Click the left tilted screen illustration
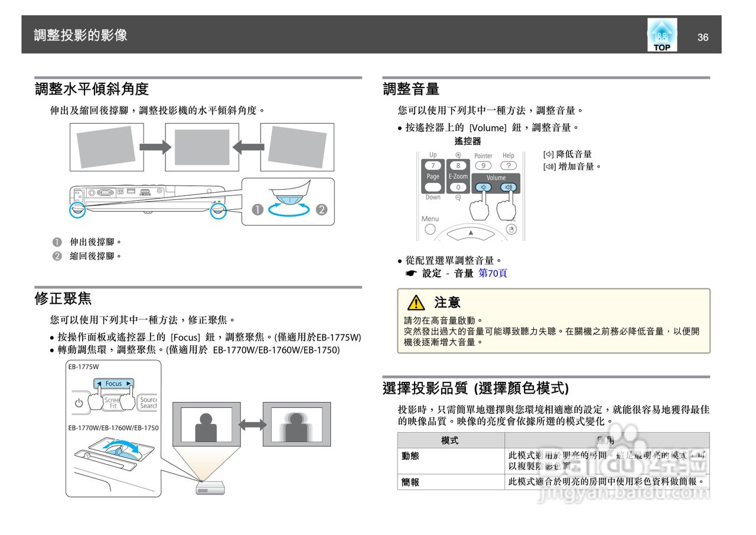The width and height of the screenshot is (756, 535). pos(106,147)
